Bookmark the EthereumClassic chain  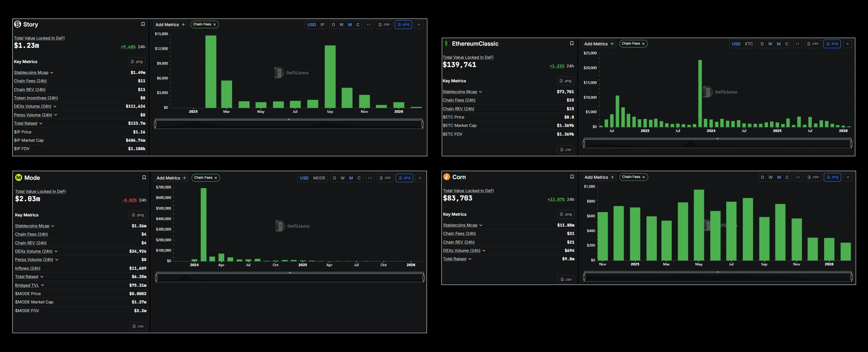coord(572,44)
